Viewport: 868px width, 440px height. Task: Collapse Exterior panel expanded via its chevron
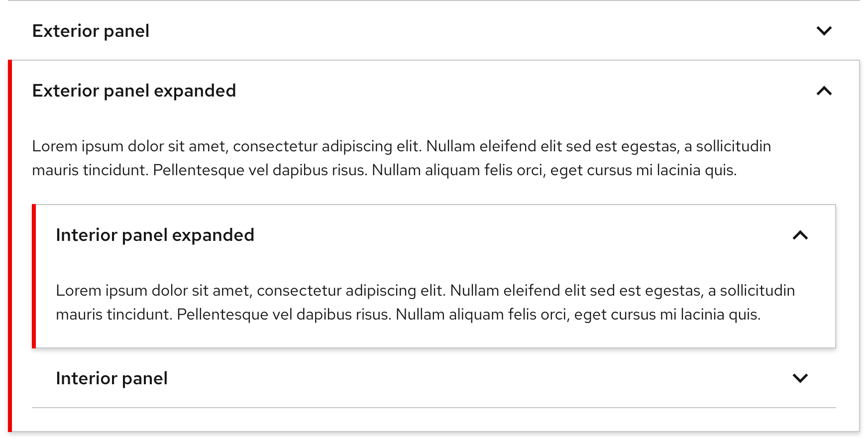pos(824,91)
